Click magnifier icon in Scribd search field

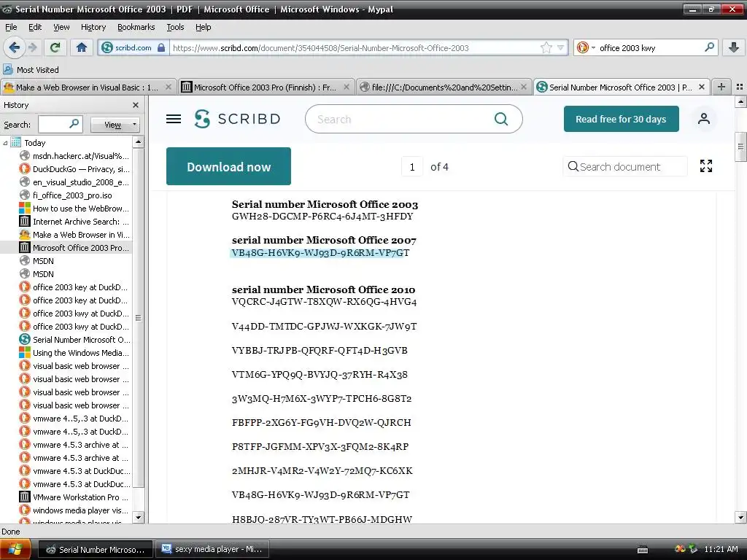click(x=500, y=119)
